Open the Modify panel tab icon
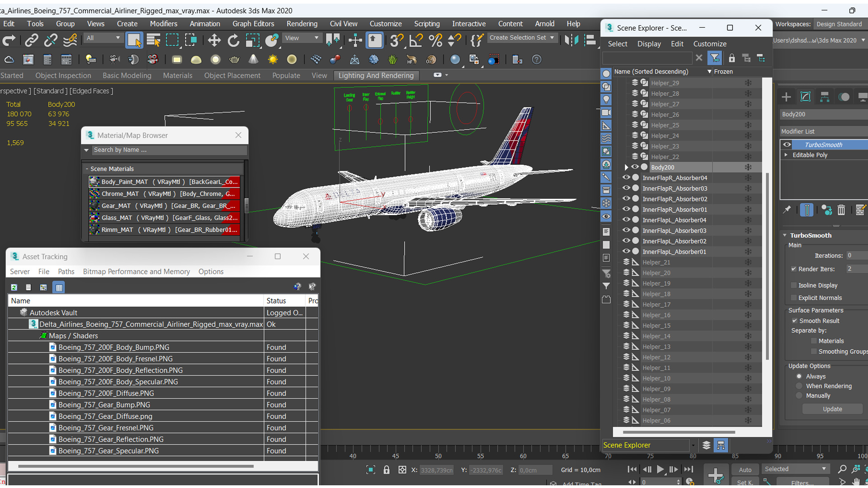Image resolution: width=868 pixels, height=488 pixels. coord(806,97)
